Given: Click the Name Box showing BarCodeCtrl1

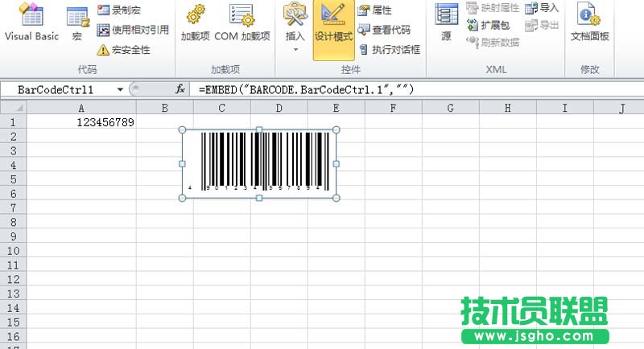Looking at the screenshot, I should click(x=57, y=89).
